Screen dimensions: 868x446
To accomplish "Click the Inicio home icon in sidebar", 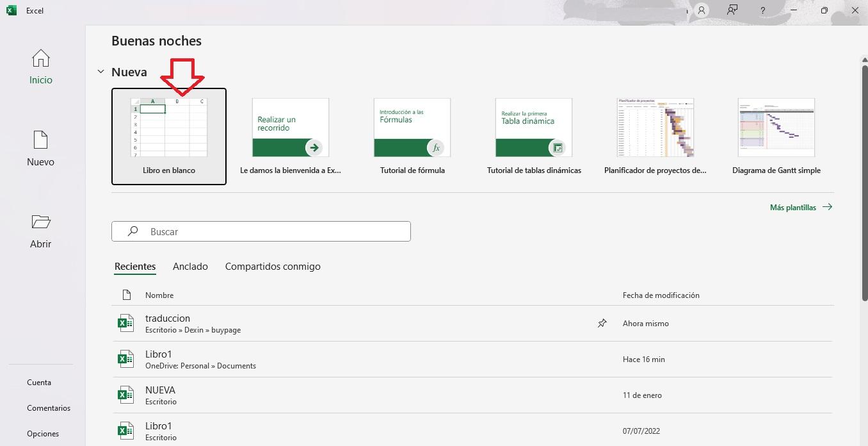I will pyautogui.click(x=40, y=59).
